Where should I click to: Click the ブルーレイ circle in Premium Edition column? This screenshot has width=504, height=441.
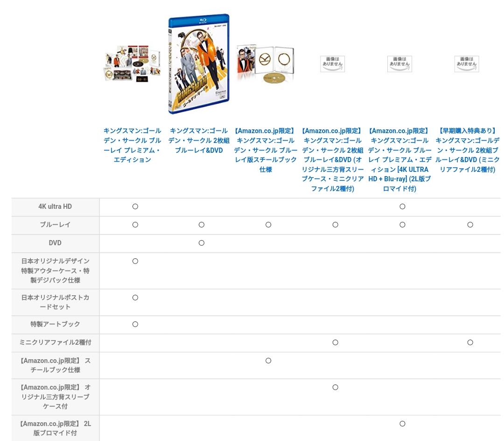click(x=135, y=225)
